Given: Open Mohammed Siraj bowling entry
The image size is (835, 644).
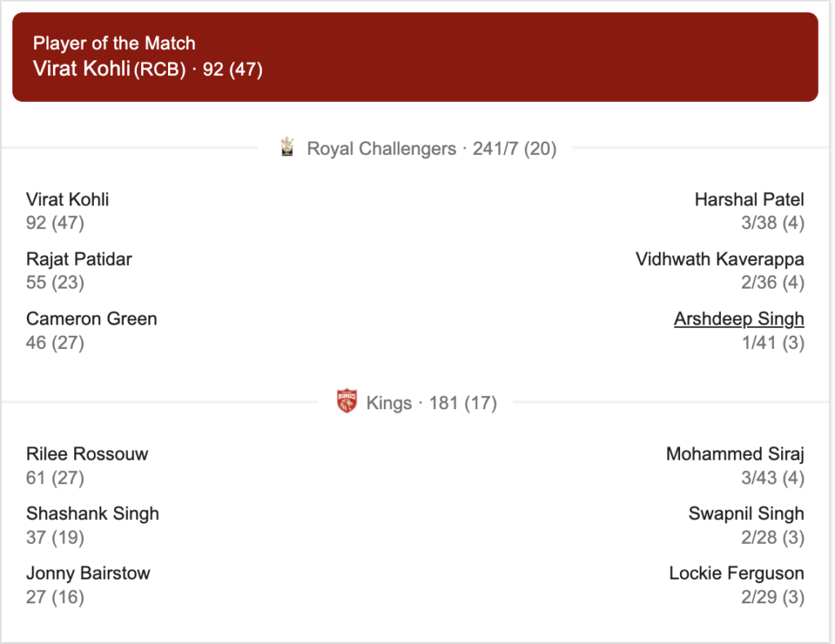Looking at the screenshot, I should point(736,465).
